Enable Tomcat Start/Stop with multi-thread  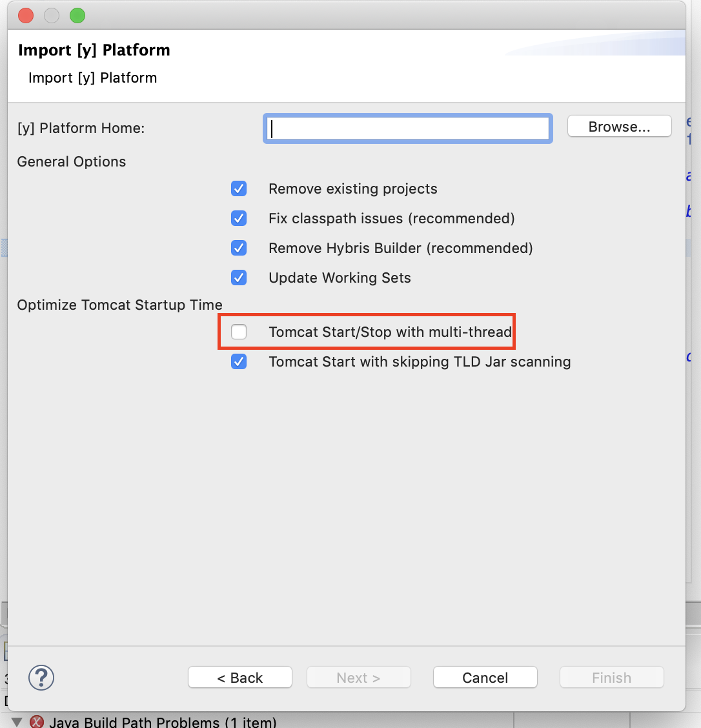click(239, 331)
